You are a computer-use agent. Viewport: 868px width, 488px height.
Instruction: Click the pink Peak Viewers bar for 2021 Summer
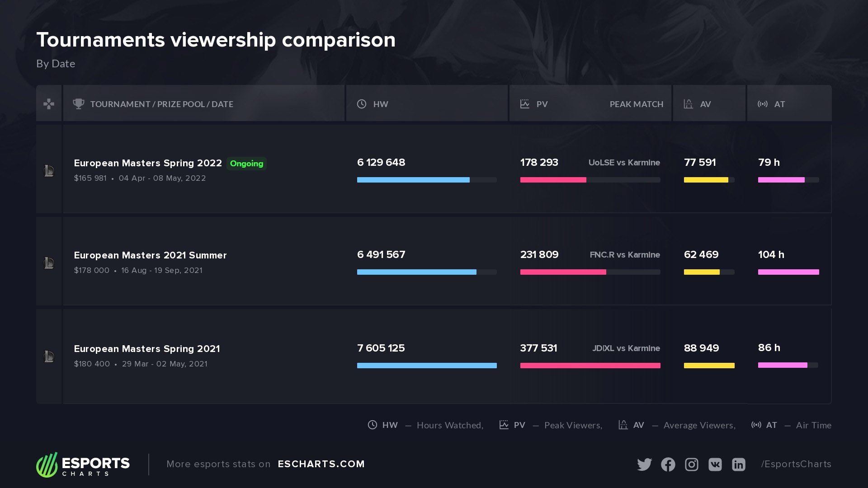click(563, 272)
